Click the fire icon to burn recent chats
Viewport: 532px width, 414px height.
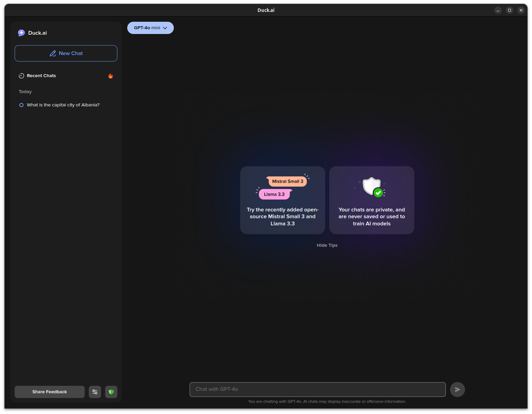110,76
